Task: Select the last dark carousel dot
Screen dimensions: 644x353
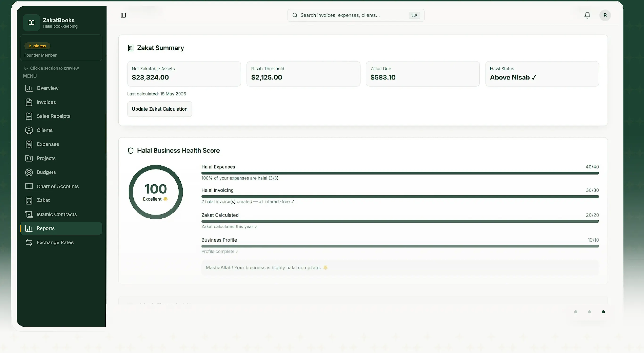Action: click(603, 312)
